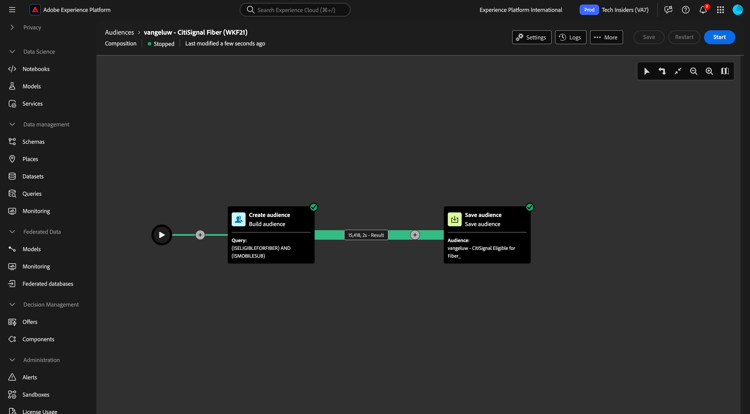Expand the Privacy section
The height and width of the screenshot is (414, 750).
pos(12,27)
